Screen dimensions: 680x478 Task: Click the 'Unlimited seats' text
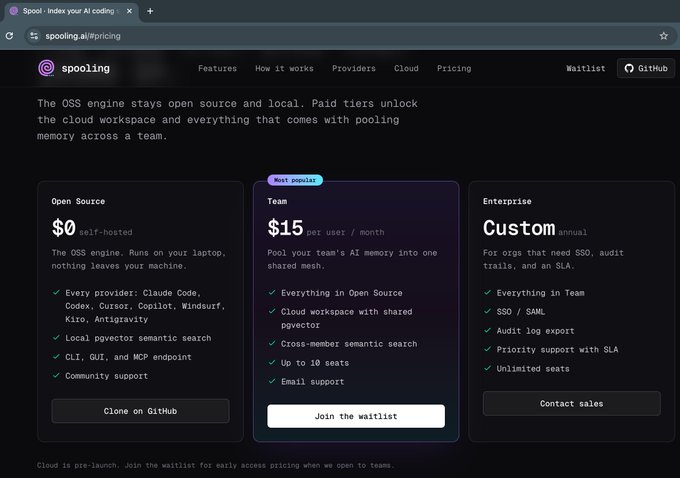pos(533,369)
